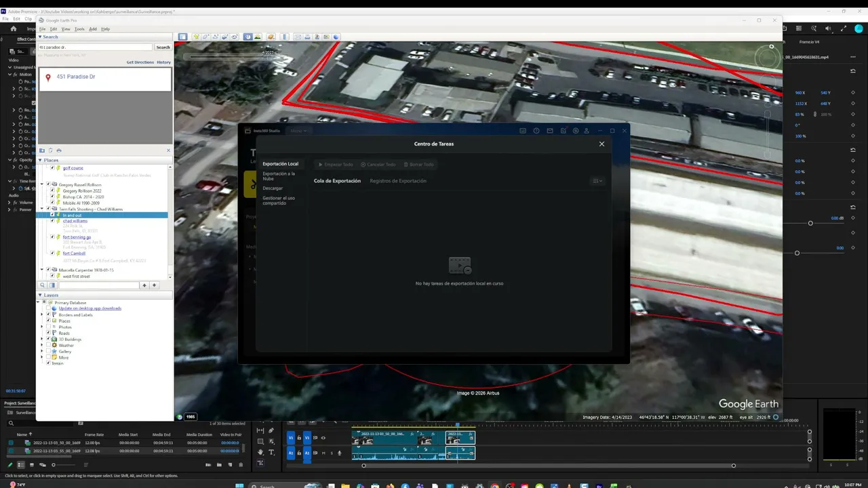Click the Add Placemark toolbar icon

click(x=197, y=37)
